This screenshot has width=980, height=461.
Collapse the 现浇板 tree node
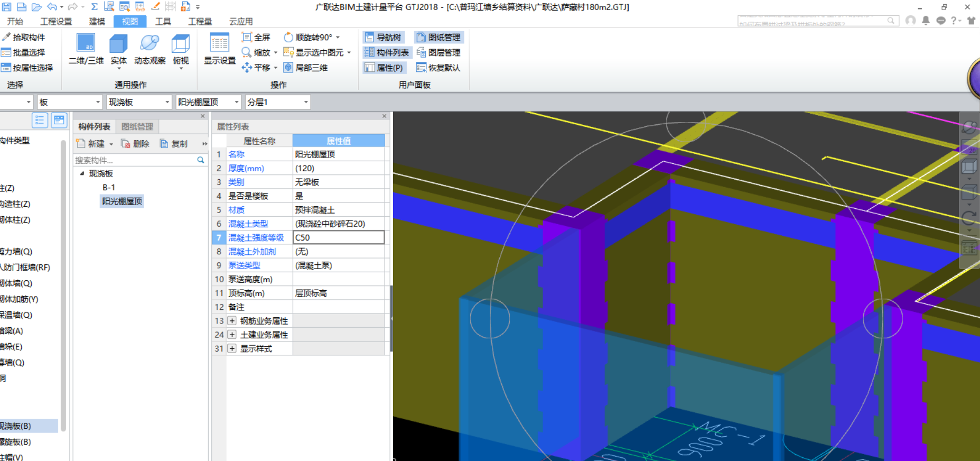tap(82, 173)
